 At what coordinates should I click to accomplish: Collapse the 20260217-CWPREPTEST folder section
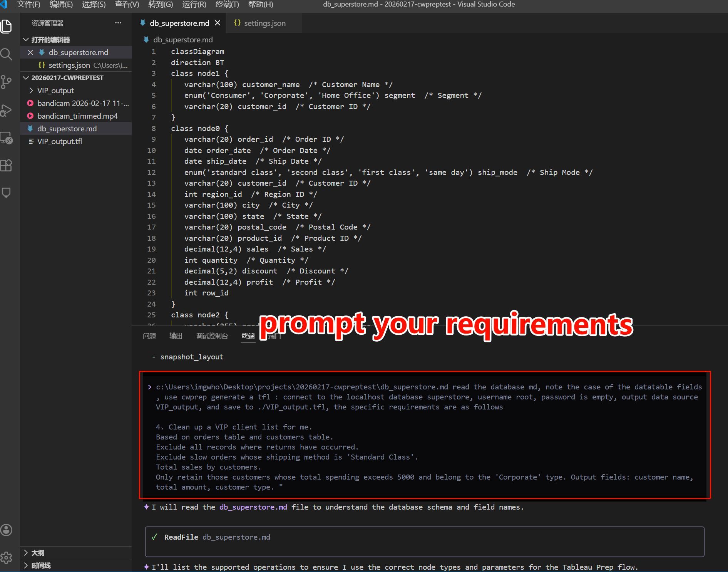[x=26, y=78]
